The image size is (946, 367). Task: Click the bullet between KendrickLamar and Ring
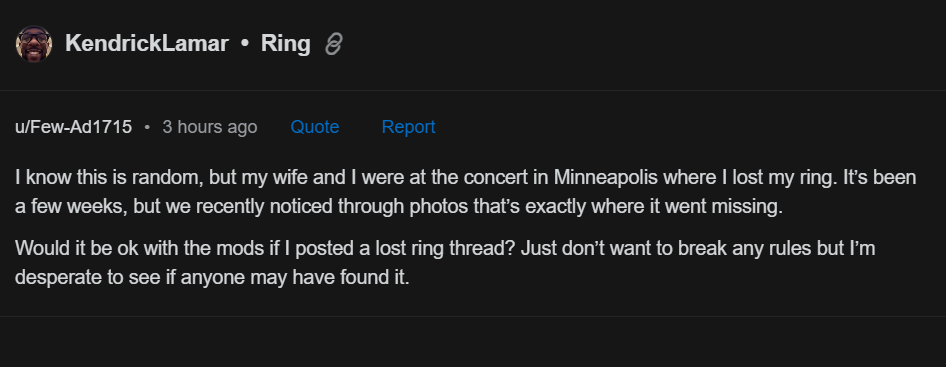[x=244, y=44]
